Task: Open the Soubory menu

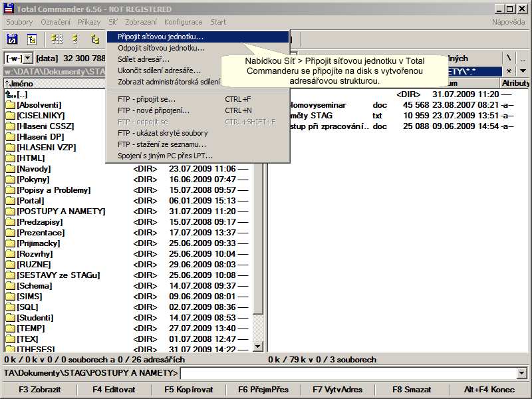Action: [x=19, y=22]
